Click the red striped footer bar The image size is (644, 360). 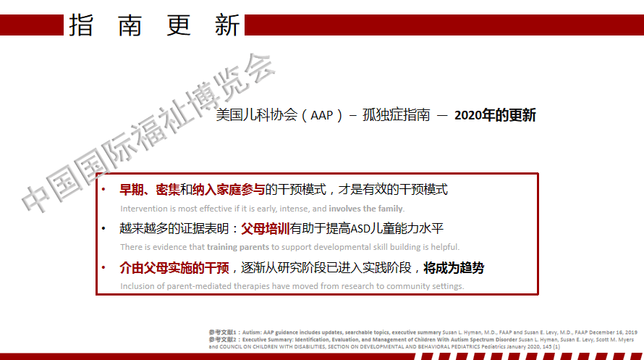coord(322,356)
